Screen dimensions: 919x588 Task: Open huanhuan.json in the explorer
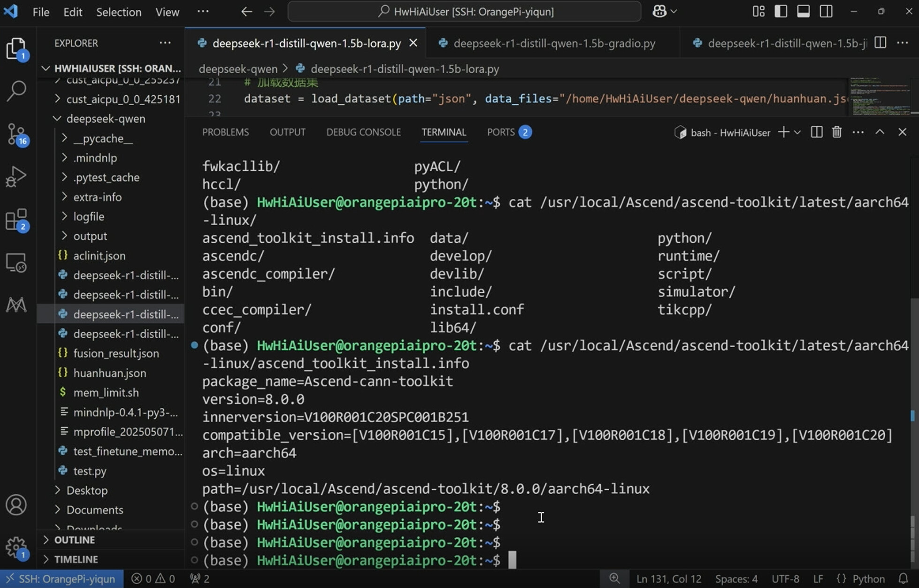point(109,373)
